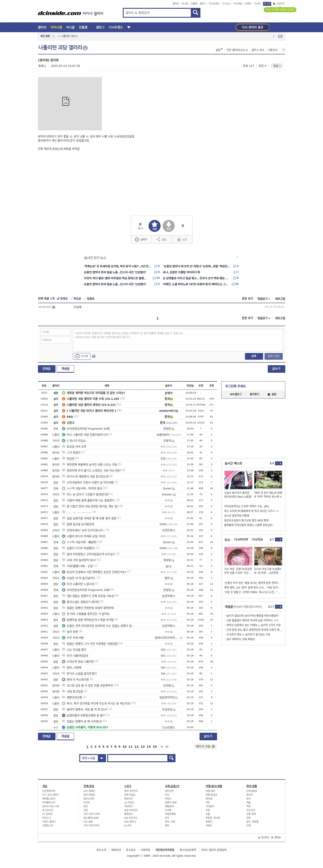Click the comment text area
323x868 pixels.
(x=178, y=340)
